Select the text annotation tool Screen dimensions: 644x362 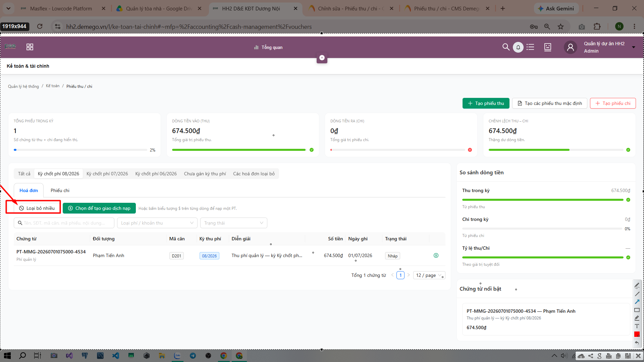(637, 326)
